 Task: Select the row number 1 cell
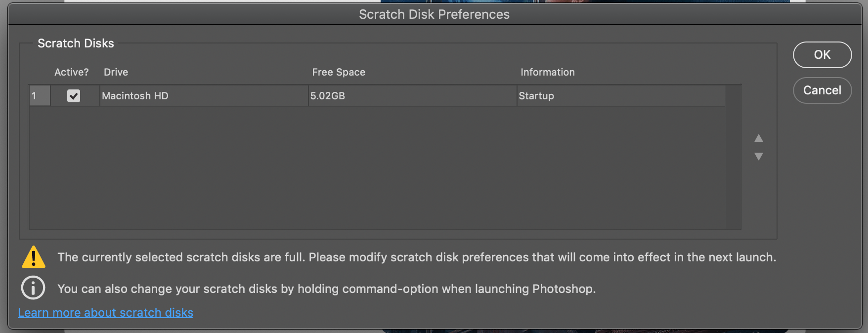tap(39, 95)
